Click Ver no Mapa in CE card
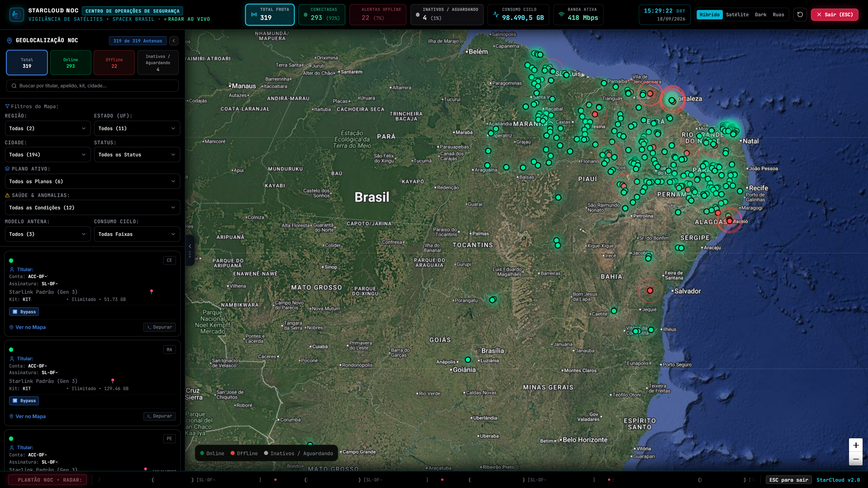 pyautogui.click(x=27, y=327)
